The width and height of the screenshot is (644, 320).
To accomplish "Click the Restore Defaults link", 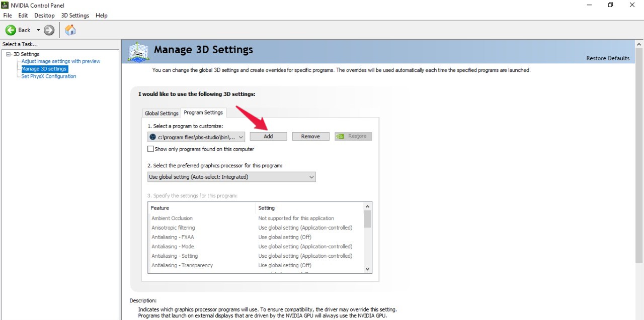I will tap(608, 58).
